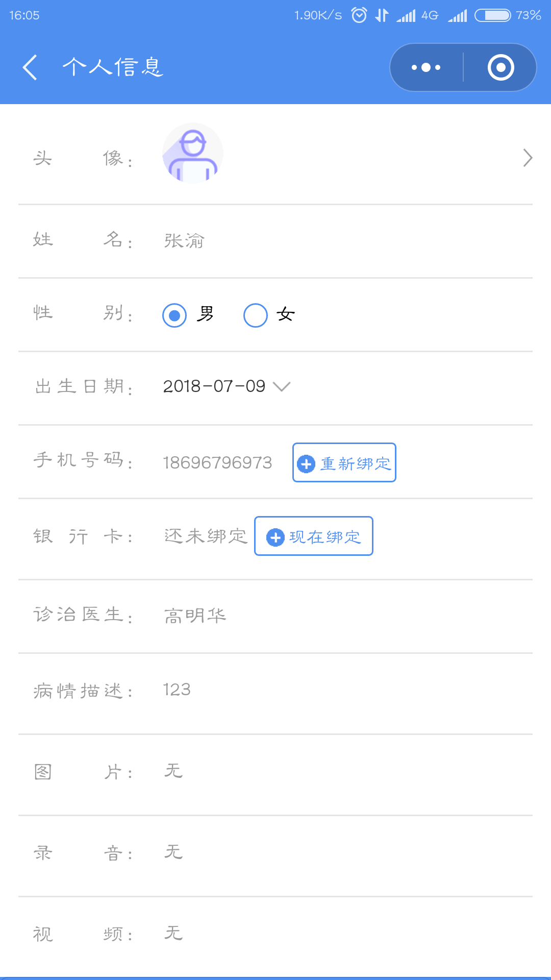Tap the plus icon beside 现在绑定
Screen dimensions: 551x980
pos(275,537)
